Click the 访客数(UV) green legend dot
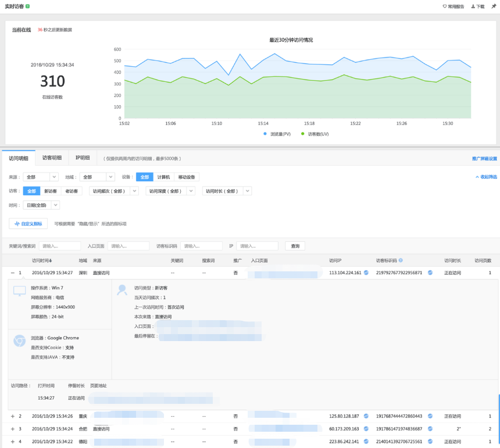The image size is (500, 448). pyautogui.click(x=302, y=134)
